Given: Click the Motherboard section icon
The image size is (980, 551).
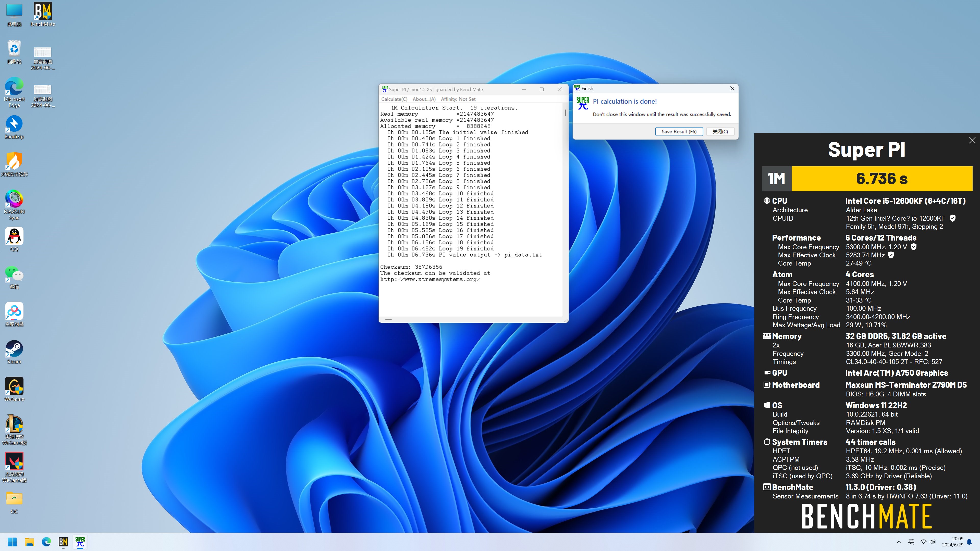Looking at the screenshot, I should (767, 385).
